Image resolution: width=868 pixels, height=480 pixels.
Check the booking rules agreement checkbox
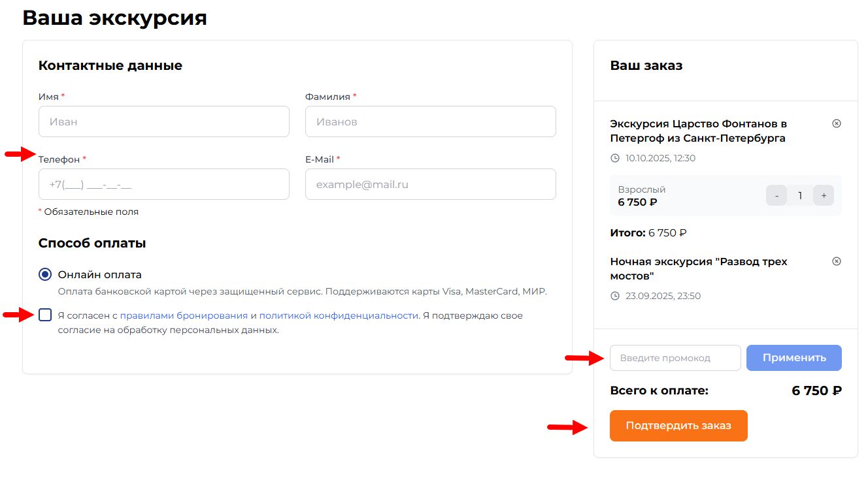pyautogui.click(x=45, y=315)
